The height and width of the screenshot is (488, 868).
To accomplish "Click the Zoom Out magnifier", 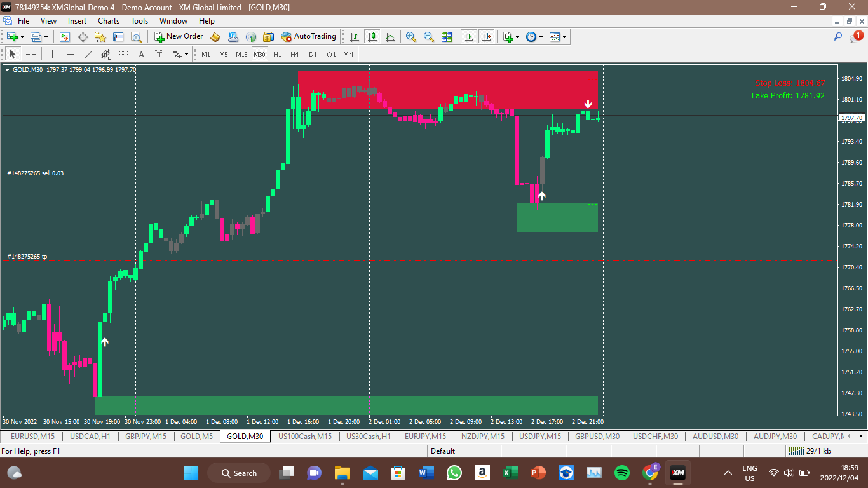I will coord(429,37).
